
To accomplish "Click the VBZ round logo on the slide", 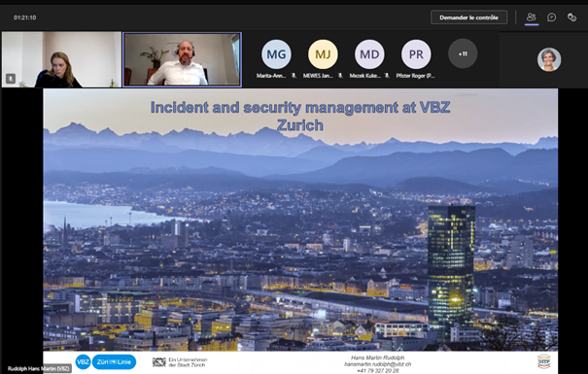I will pyautogui.click(x=83, y=362).
